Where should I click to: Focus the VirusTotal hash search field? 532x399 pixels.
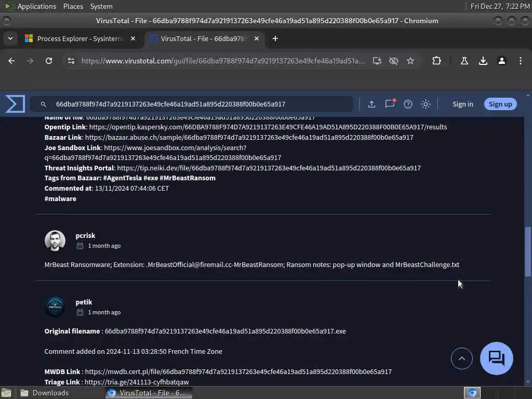coord(192,104)
